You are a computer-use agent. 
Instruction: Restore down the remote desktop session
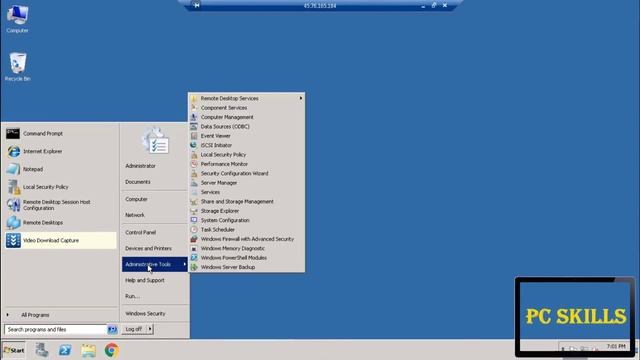[434, 5]
